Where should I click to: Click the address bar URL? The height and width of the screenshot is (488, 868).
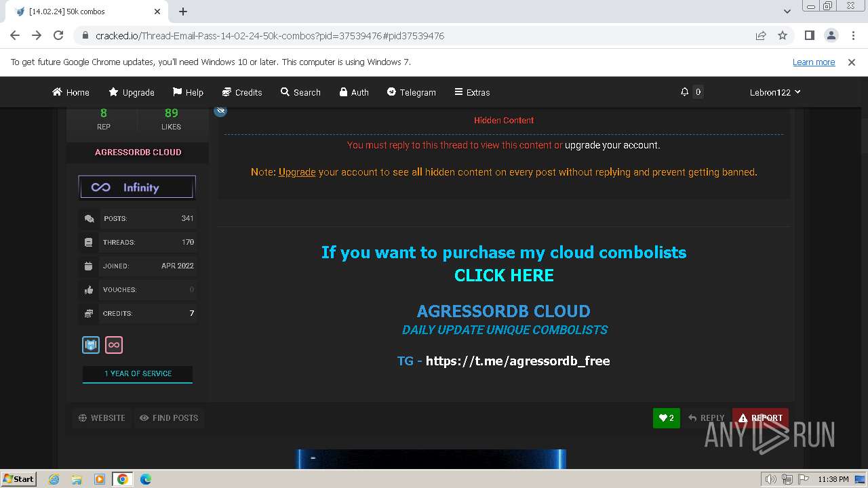point(270,35)
